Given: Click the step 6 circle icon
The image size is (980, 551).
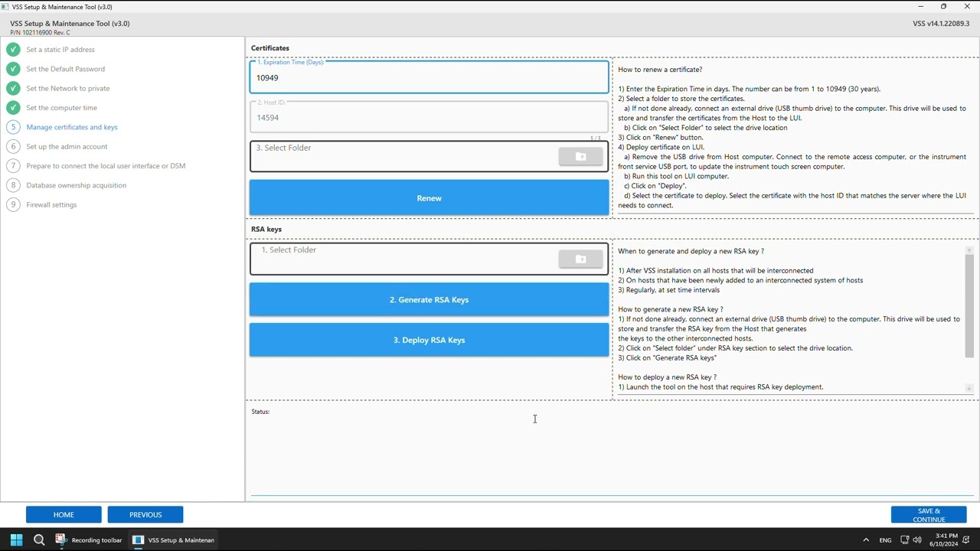Looking at the screenshot, I should coord(13,146).
